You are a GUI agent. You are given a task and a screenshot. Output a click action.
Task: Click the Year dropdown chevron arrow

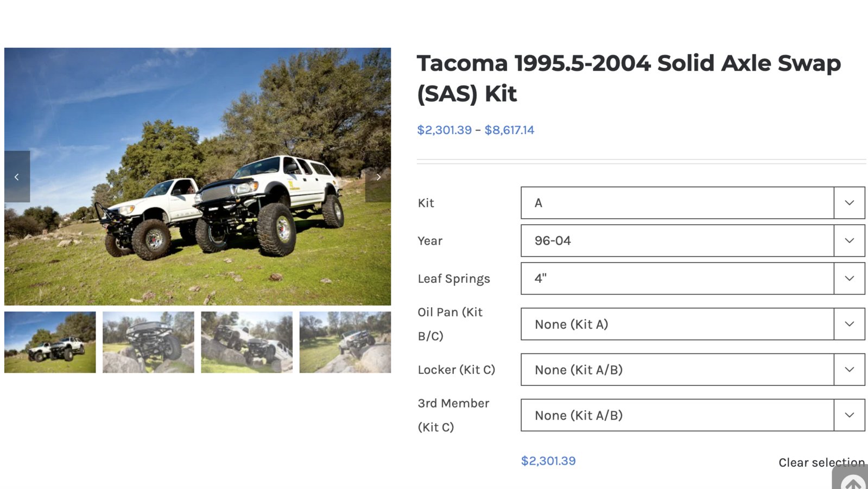click(x=850, y=240)
